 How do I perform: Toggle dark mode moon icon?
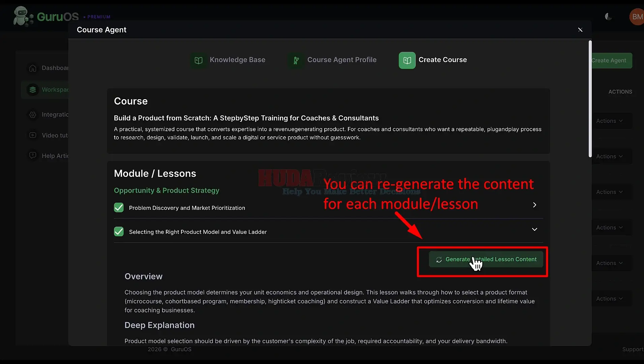click(608, 17)
